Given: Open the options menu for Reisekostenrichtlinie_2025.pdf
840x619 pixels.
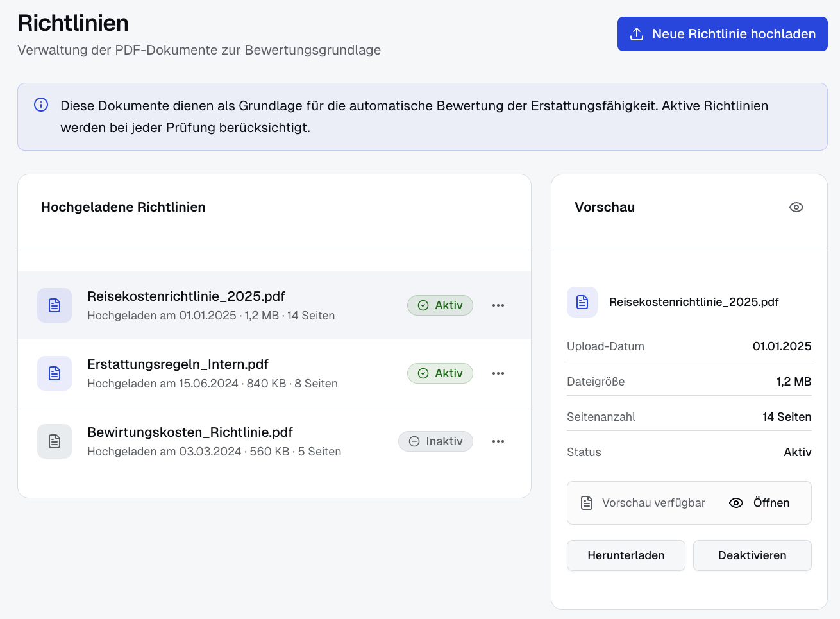Looking at the screenshot, I should point(498,305).
